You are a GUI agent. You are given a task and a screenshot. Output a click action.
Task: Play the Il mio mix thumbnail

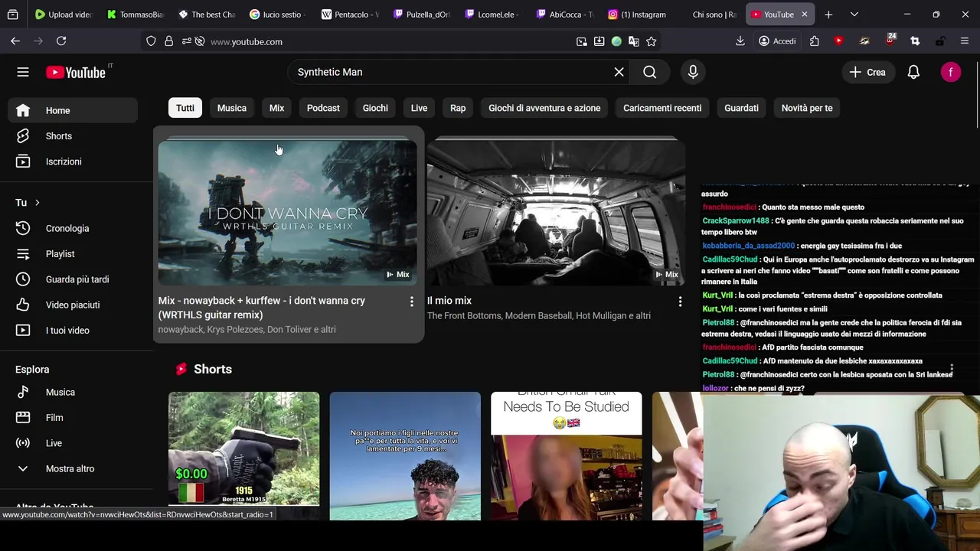click(556, 212)
